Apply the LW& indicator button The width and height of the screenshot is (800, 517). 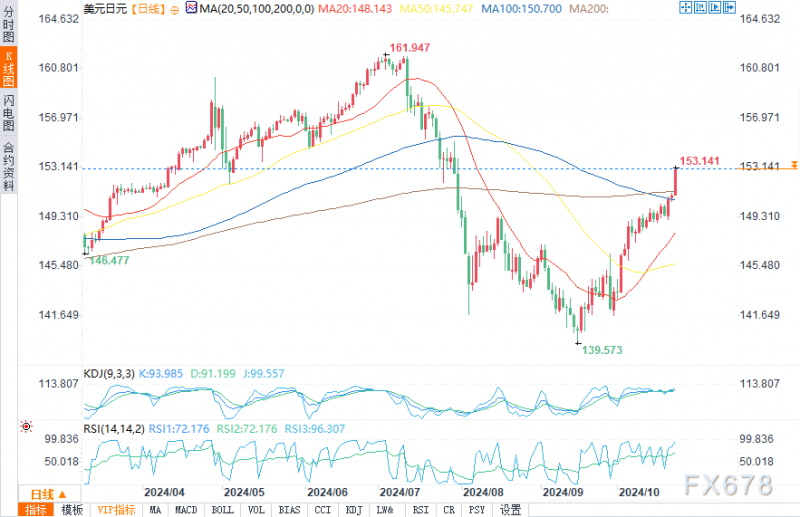tap(385, 510)
